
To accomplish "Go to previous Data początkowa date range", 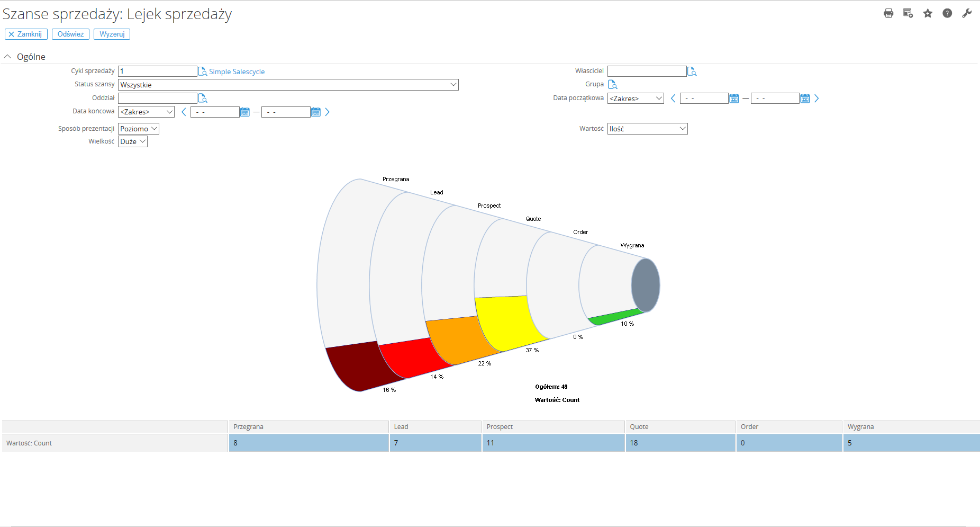I will 673,99.
